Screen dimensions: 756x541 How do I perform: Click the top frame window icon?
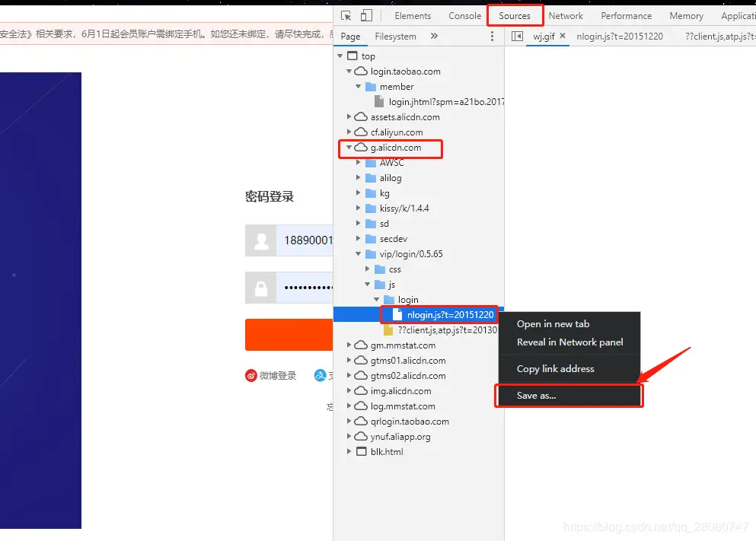352,56
